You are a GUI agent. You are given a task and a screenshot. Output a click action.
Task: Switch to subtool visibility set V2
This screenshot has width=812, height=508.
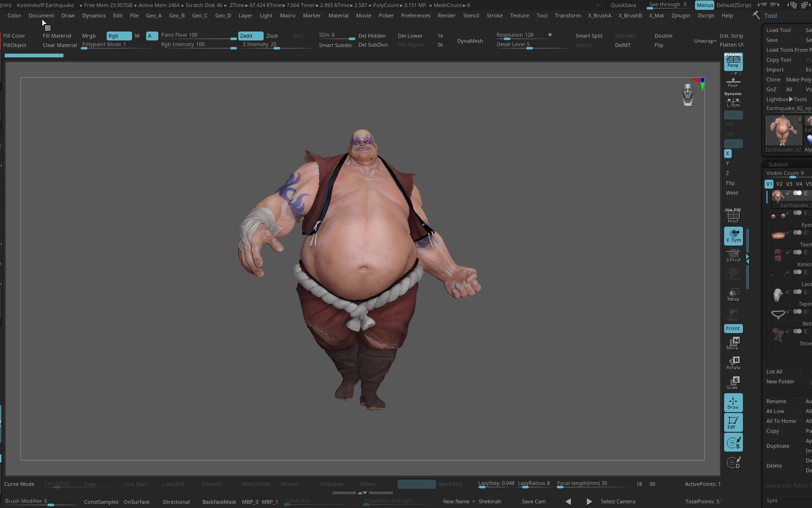point(779,184)
